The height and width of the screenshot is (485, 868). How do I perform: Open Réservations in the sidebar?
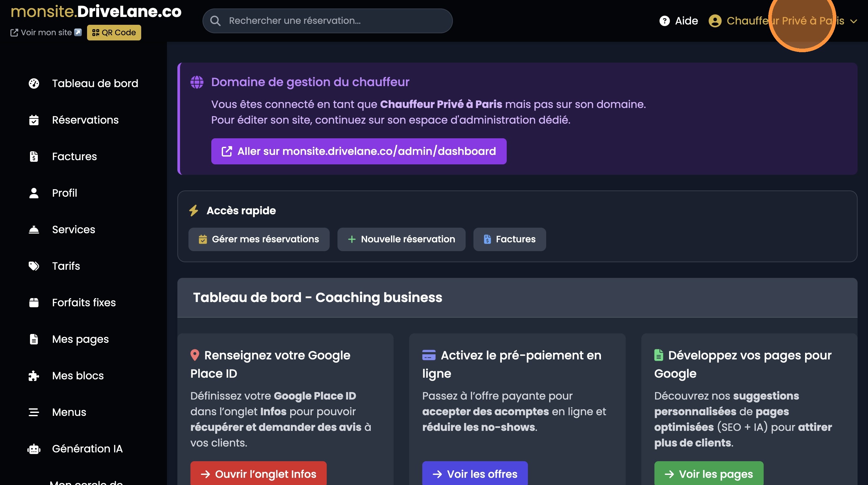[x=85, y=120]
